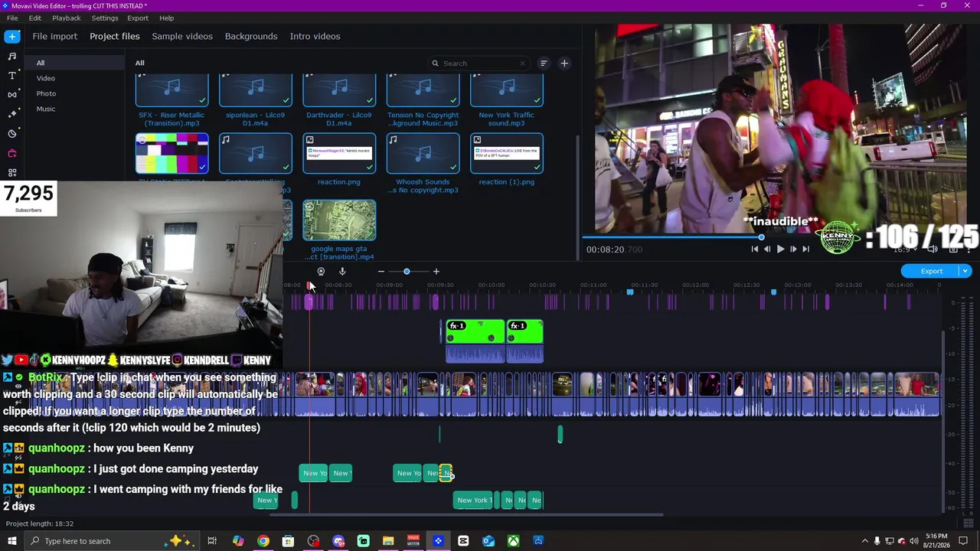Click the Search field in media bin
Viewport: 980px width, 551px height.
(479, 64)
